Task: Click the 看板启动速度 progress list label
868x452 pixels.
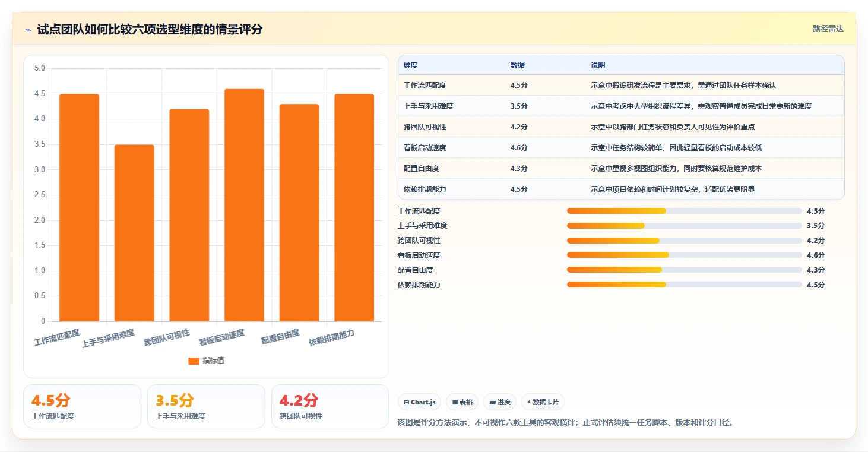Action: [x=419, y=255]
